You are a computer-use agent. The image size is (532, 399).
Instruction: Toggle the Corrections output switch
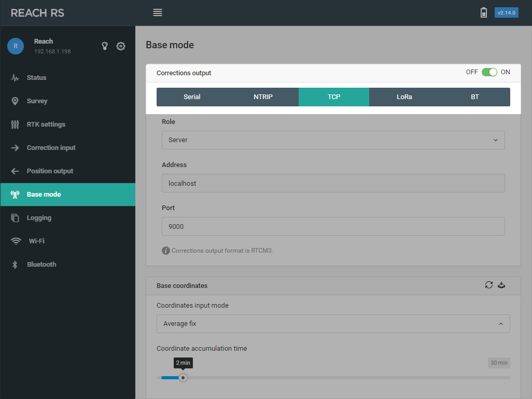(489, 72)
